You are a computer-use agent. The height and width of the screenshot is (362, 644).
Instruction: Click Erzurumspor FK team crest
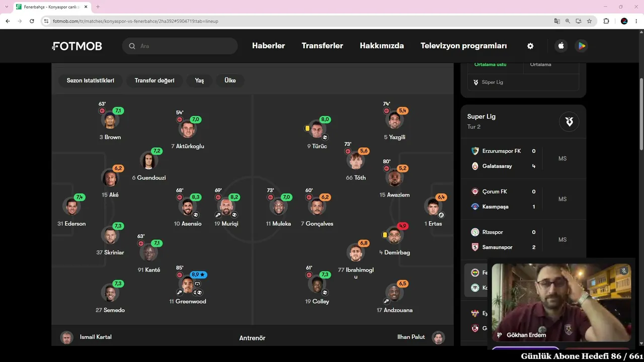tap(475, 151)
